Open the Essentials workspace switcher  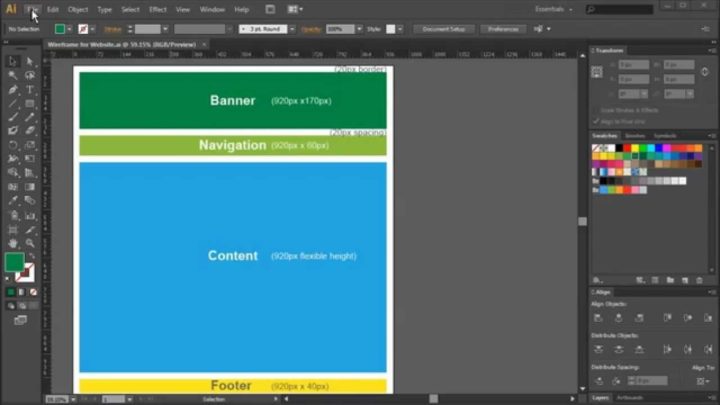(x=553, y=9)
